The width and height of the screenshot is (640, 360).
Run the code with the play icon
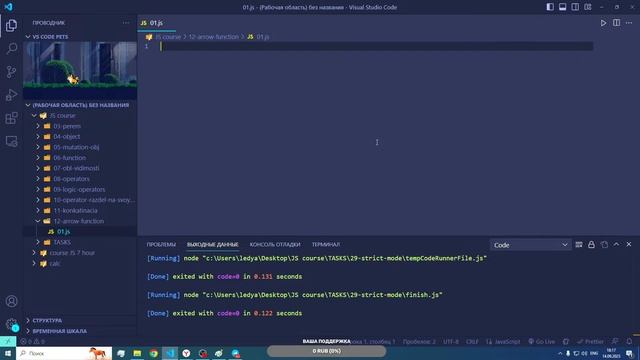click(603, 23)
